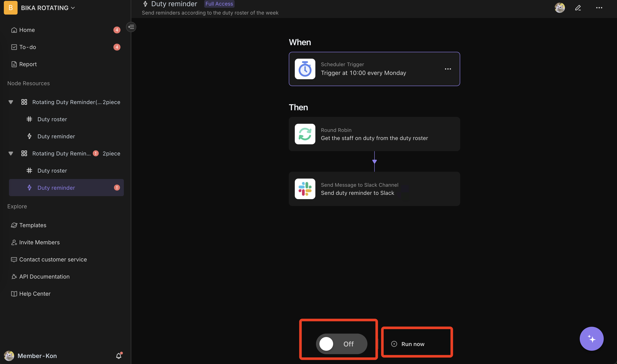Click the Report sidebar icon
The height and width of the screenshot is (364, 617).
pos(14,64)
